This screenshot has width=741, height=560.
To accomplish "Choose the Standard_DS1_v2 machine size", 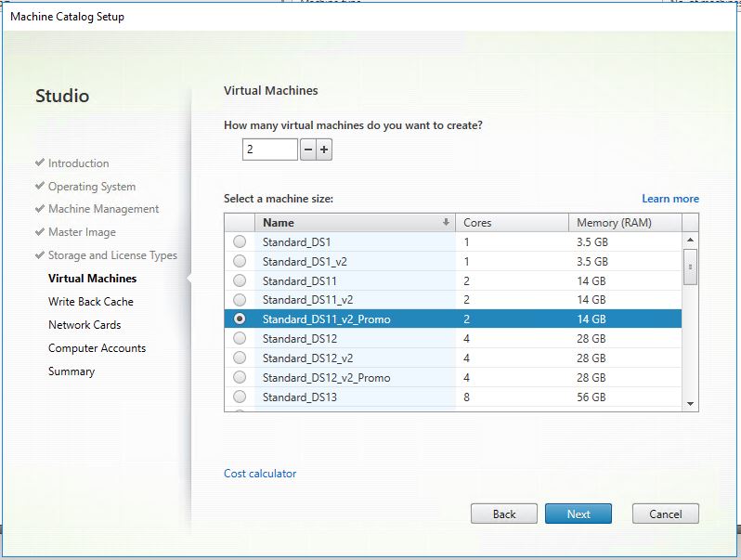I will click(x=240, y=261).
